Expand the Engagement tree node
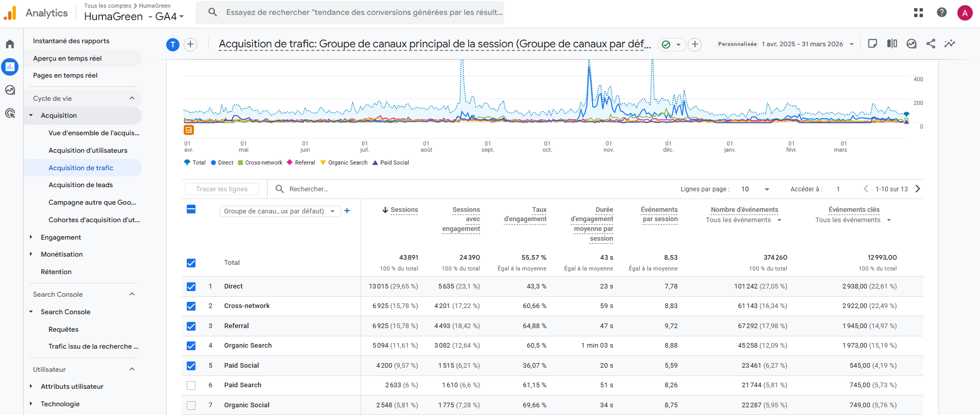The image size is (980, 415). [x=31, y=237]
